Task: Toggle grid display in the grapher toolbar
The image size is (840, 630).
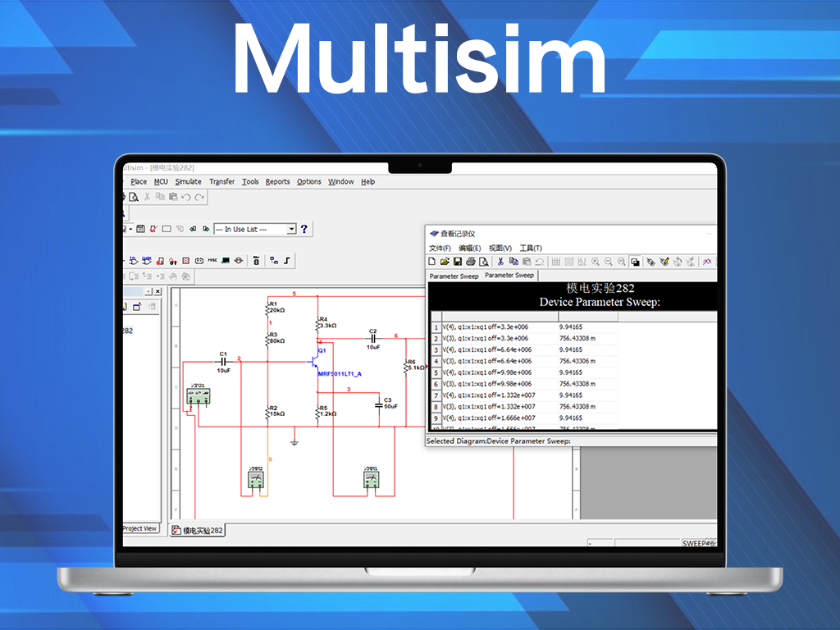Action: tap(555, 262)
